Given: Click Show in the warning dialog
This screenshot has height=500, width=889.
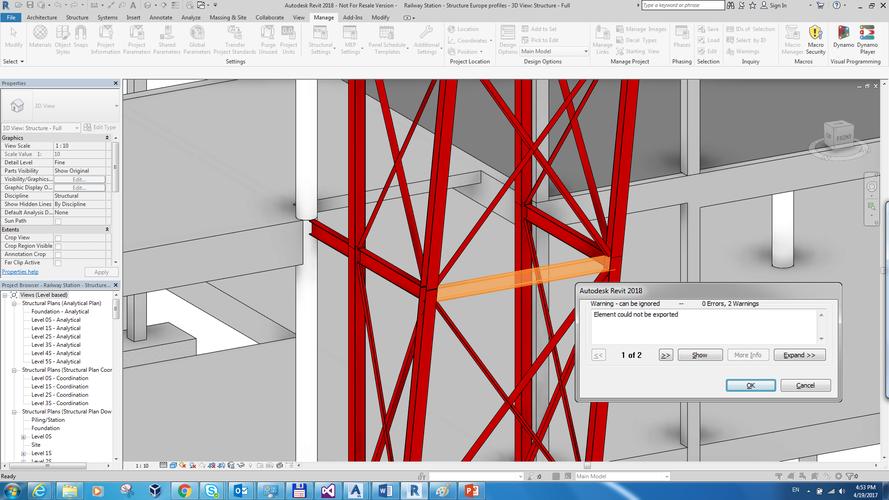Looking at the screenshot, I should coord(700,355).
